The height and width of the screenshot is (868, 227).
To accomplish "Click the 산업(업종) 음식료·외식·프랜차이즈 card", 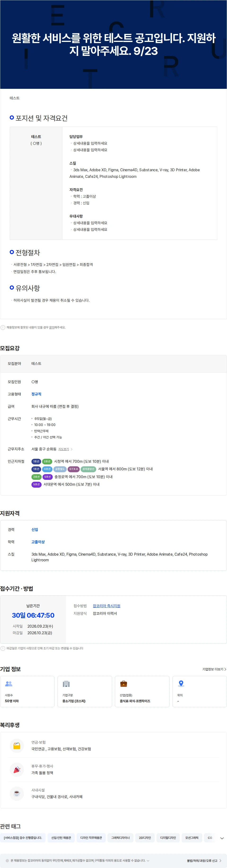I will (142, 691).
